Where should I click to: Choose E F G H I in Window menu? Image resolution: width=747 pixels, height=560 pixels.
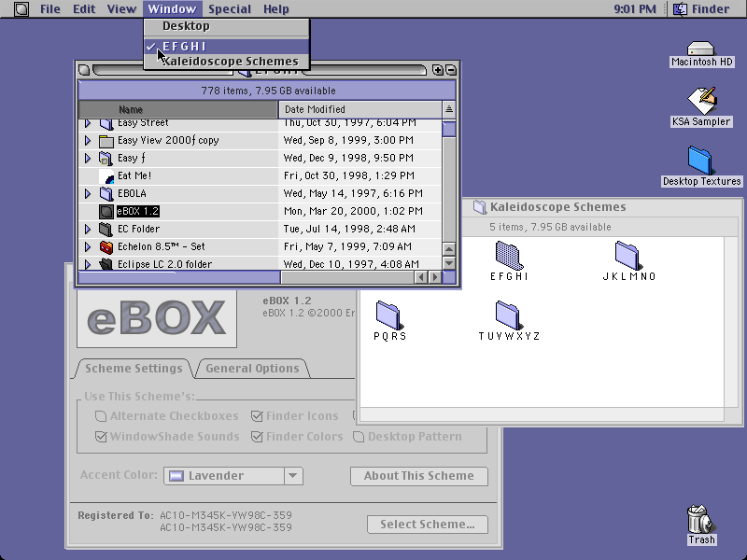click(x=227, y=46)
